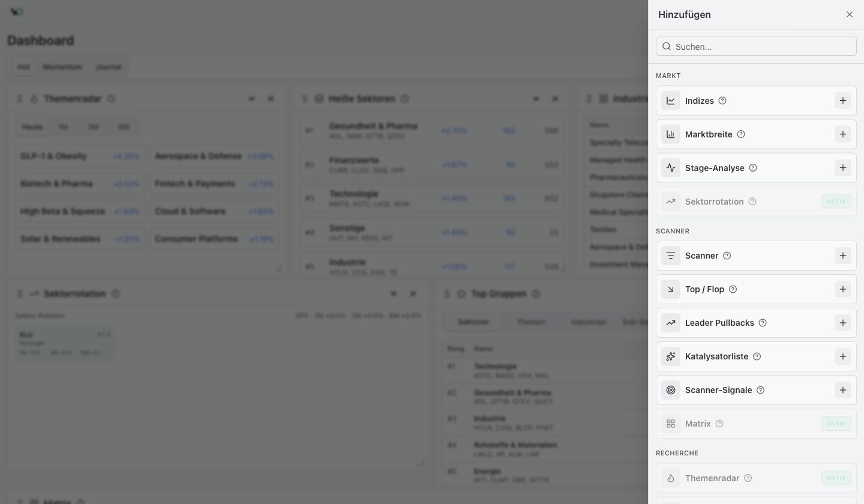
Task: Open Gesundheit & Pharma row in Heiße Sektoren
Action: pyautogui.click(x=431, y=130)
